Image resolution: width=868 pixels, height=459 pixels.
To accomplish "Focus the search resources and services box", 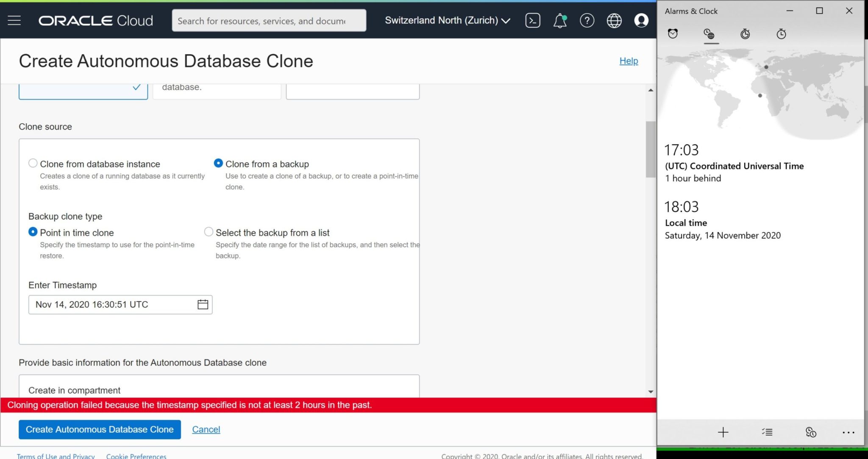I will tap(269, 20).
